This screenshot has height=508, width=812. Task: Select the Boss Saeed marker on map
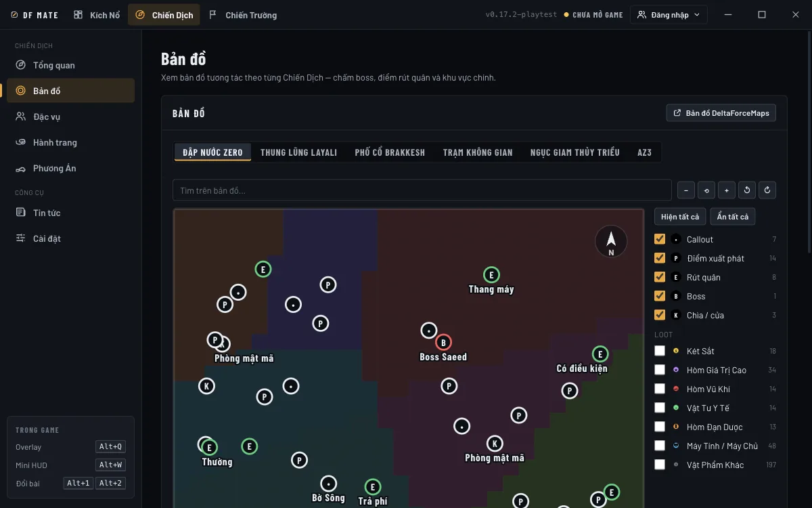pyautogui.click(x=443, y=343)
